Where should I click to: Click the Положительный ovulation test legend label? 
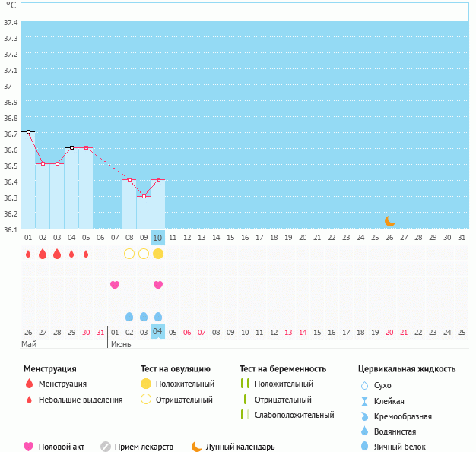pyautogui.click(x=185, y=384)
